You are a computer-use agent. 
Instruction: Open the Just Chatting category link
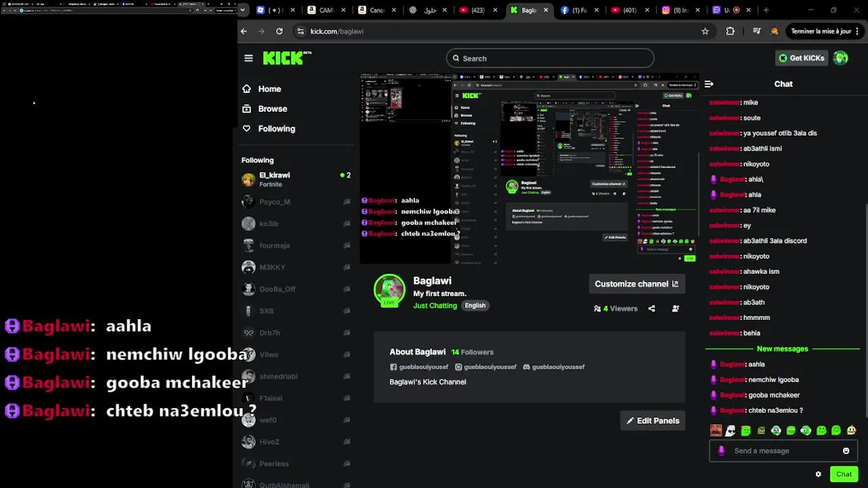435,306
